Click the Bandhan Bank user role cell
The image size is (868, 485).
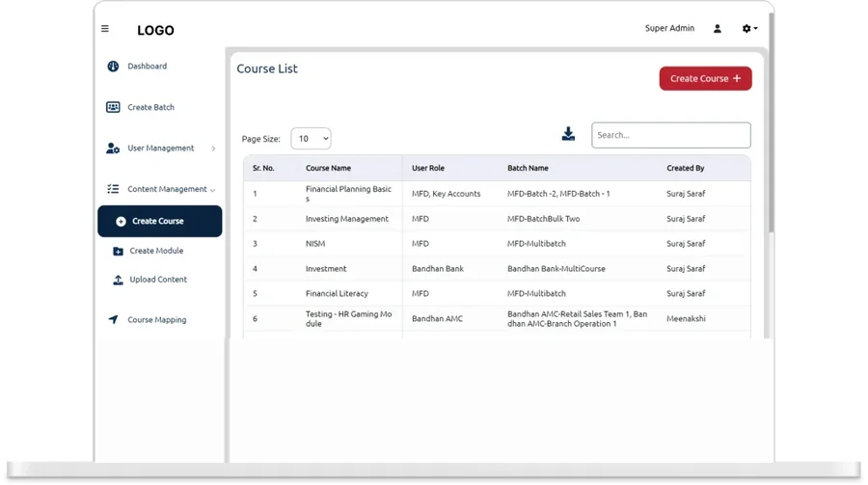tap(437, 269)
